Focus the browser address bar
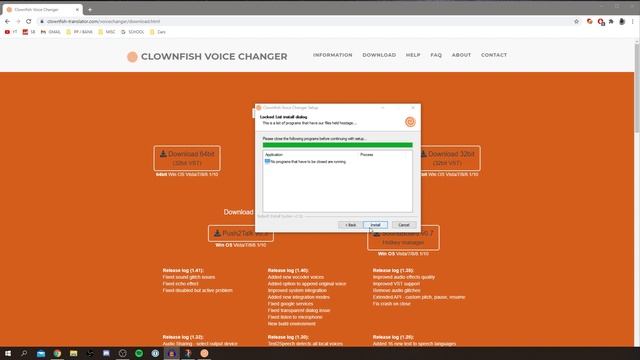The height and width of the screenshot is (360, 640). (x=306, y=21)
